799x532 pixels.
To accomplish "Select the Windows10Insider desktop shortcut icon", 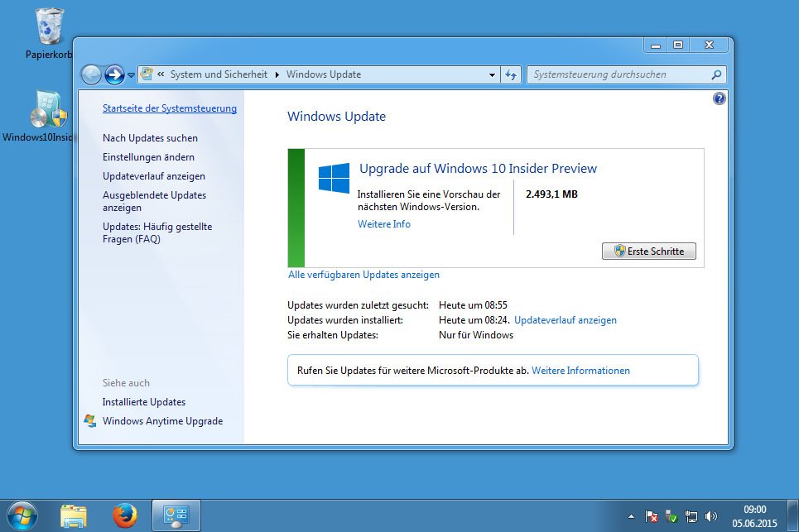I will (x=48, y=109).
